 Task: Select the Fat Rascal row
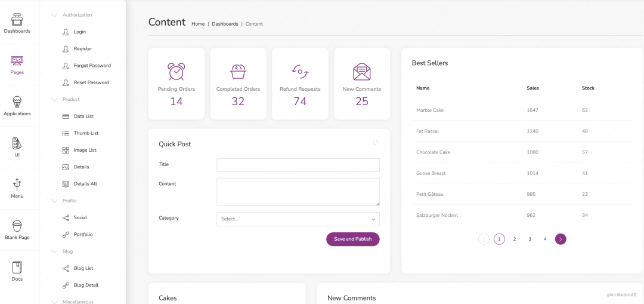(x=522, y=131)
